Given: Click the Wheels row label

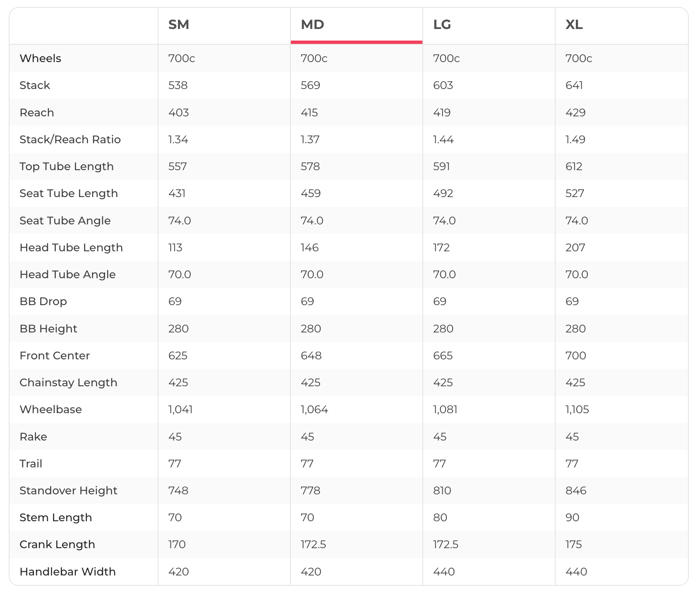Looking at the screenshot, I should pos(40,58).
